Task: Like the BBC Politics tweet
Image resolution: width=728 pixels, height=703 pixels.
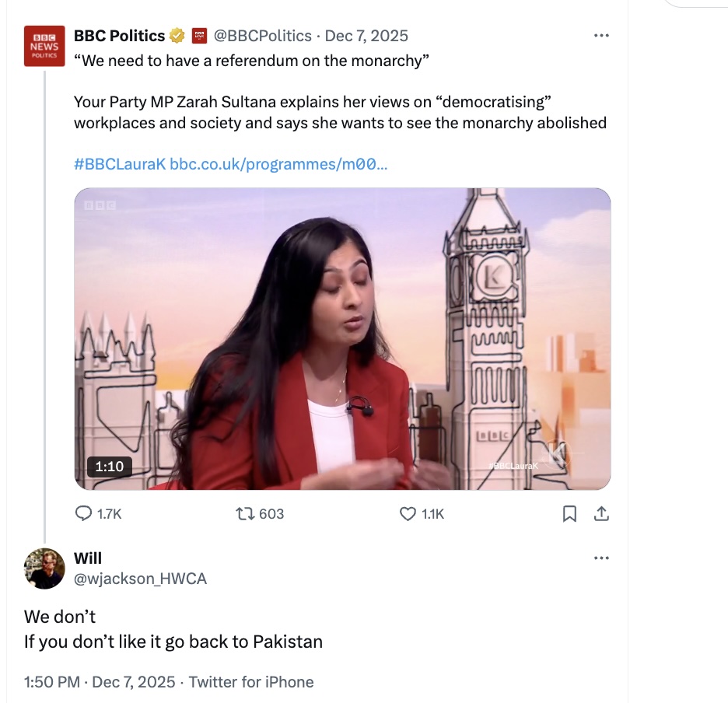Action: (408, 513)
